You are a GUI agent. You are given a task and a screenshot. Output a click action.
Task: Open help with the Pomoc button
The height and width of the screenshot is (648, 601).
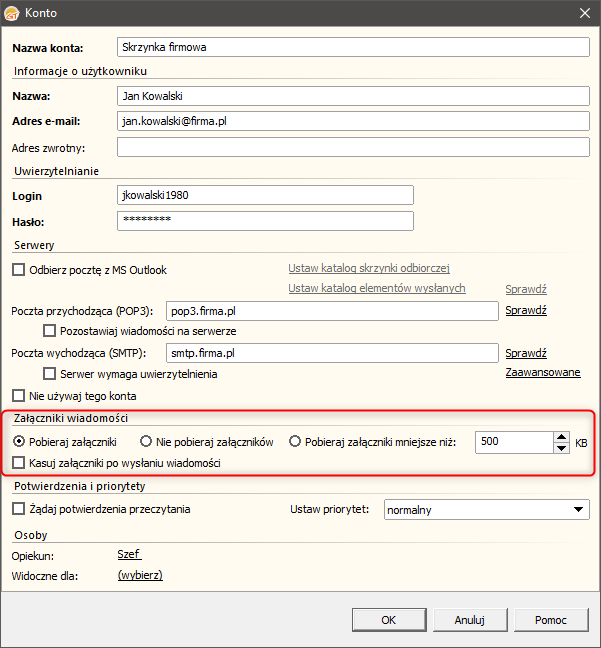[x=551, y=619]
